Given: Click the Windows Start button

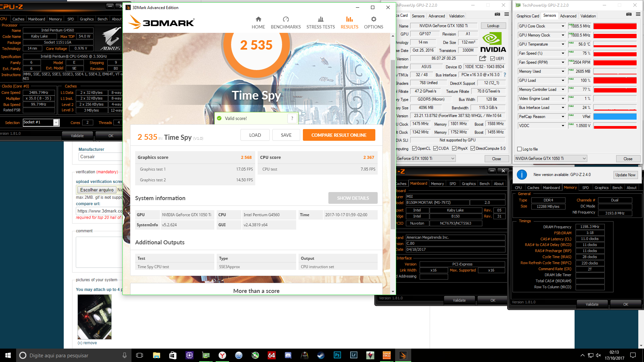Looking at the screenshot, I should pos(8,355).
